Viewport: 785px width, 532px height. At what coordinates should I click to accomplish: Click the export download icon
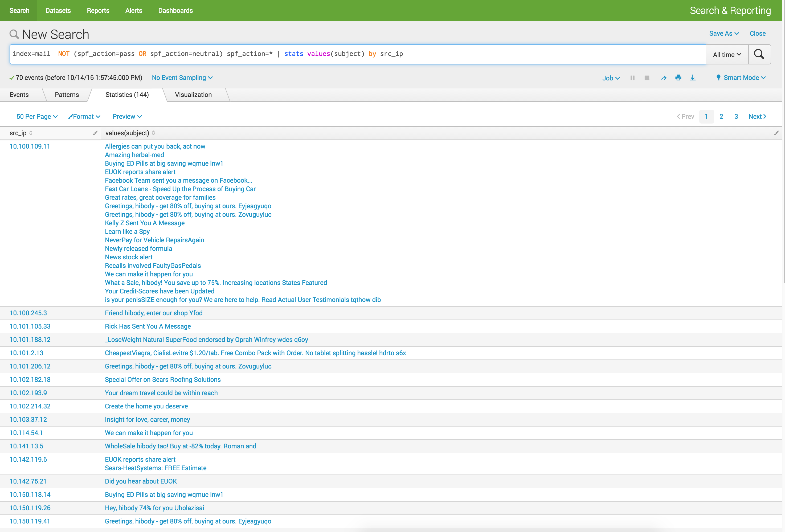(692, 78)
